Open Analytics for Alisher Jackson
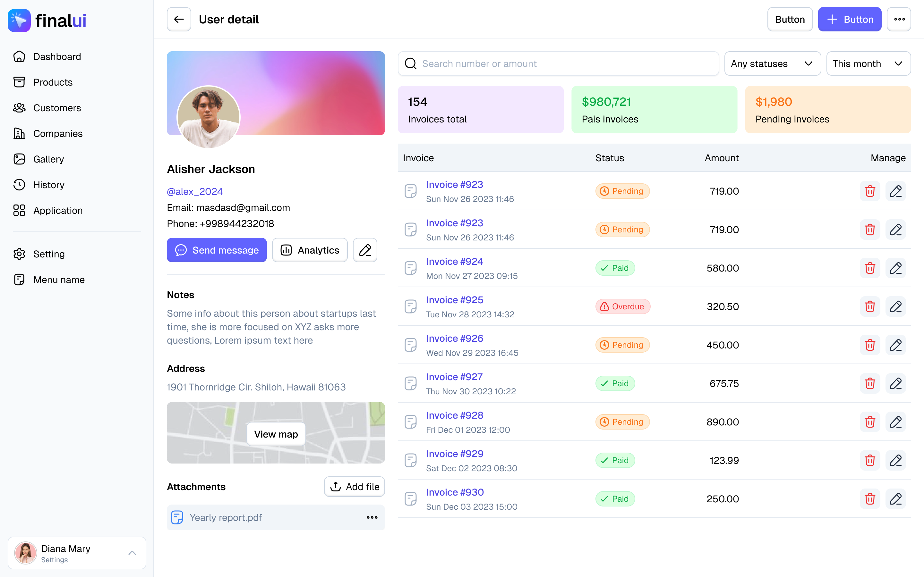Viewport: 924px width, 577px height. [x=310, y=250]
